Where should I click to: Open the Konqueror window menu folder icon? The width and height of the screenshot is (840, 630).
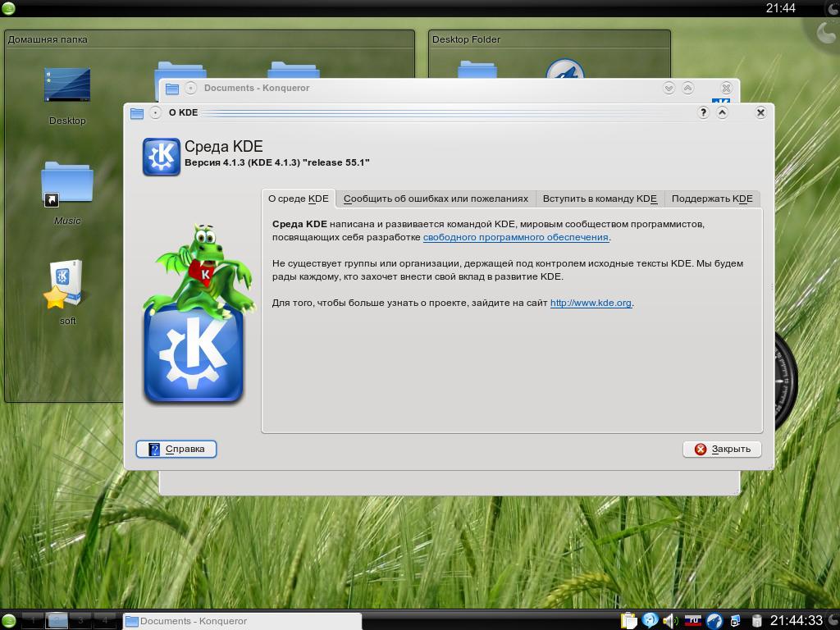[x=172, y=89]
